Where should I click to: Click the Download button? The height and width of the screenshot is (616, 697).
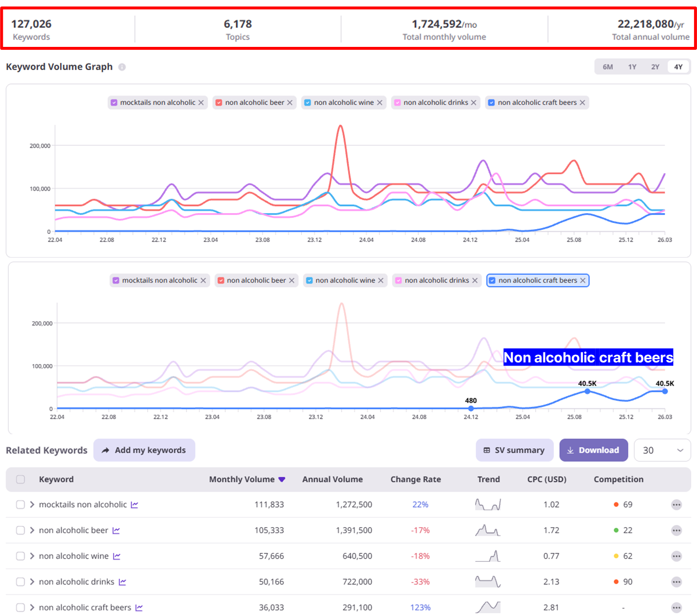click(593, 450)
